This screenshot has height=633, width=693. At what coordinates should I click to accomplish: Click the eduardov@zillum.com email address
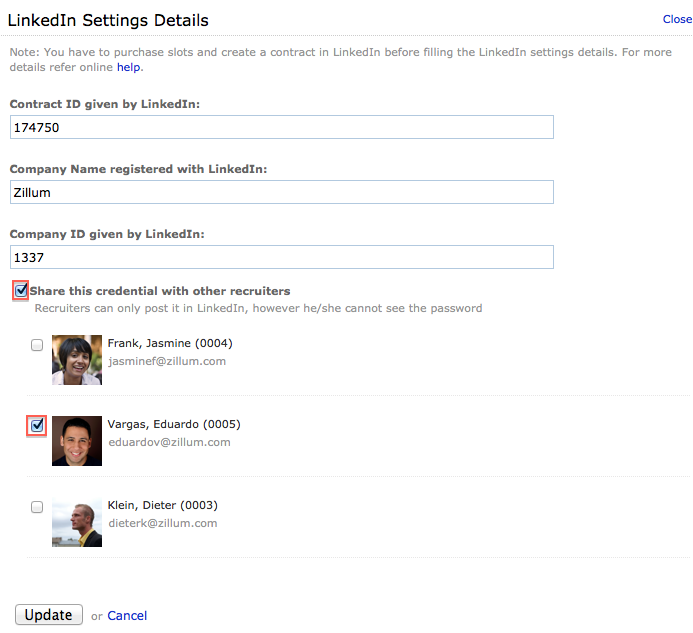click(169, 442)
